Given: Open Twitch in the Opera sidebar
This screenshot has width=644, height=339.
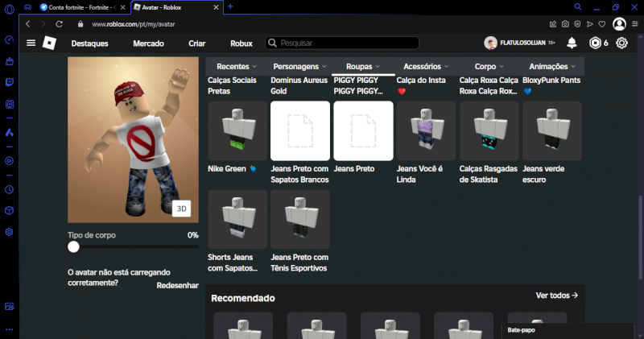Looking at the screenshot, I should pos(10,82).
